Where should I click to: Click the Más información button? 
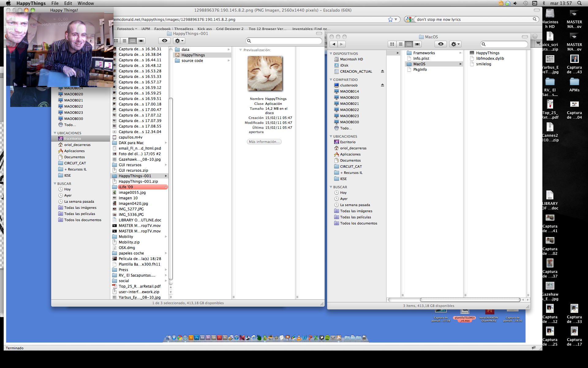click(264, 142)
